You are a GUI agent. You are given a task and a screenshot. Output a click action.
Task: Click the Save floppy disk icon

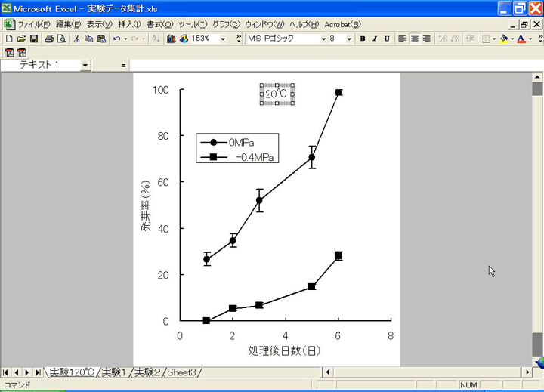(x=34, y=39)
